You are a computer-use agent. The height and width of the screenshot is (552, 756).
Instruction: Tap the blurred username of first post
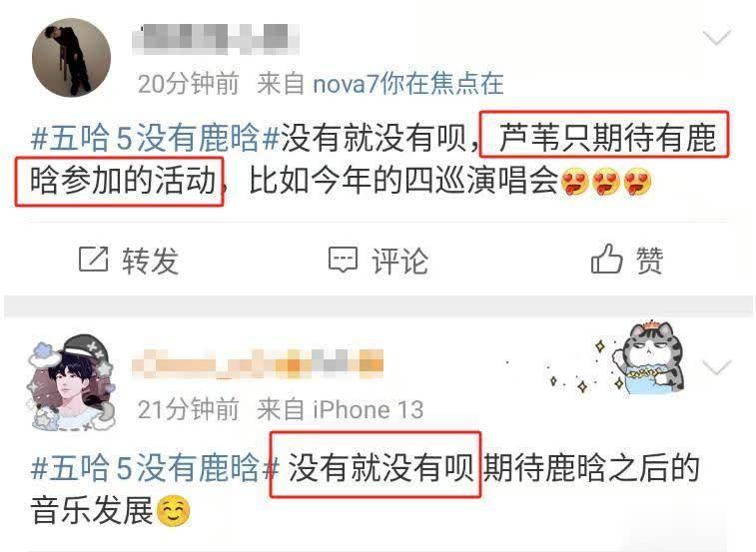pyautogui.click(x=215, y=39)
